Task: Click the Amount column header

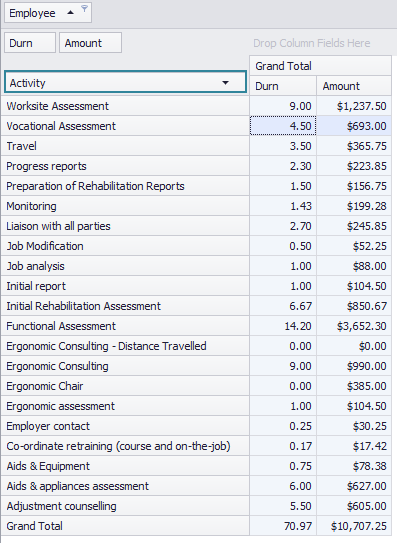Action: pyautogui.click(x=354, y=86)
